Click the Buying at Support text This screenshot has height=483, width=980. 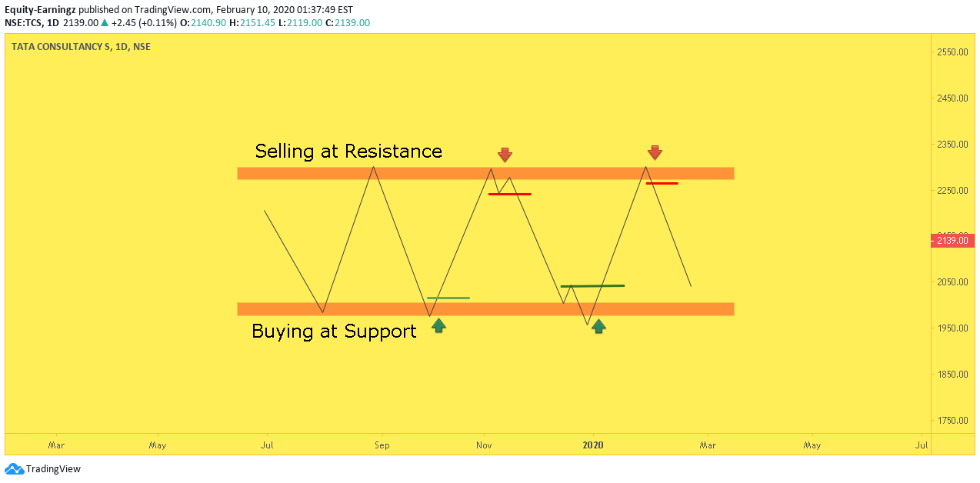click(334, 331)
